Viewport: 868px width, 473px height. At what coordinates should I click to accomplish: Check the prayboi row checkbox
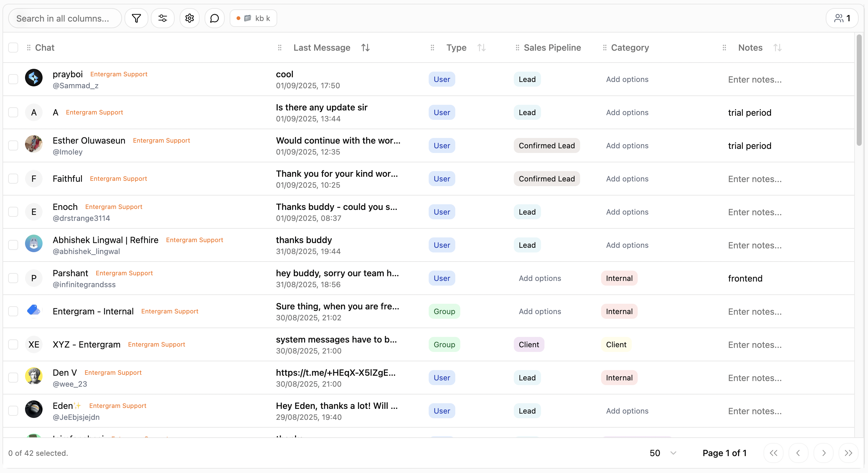[x=13, y=79]
